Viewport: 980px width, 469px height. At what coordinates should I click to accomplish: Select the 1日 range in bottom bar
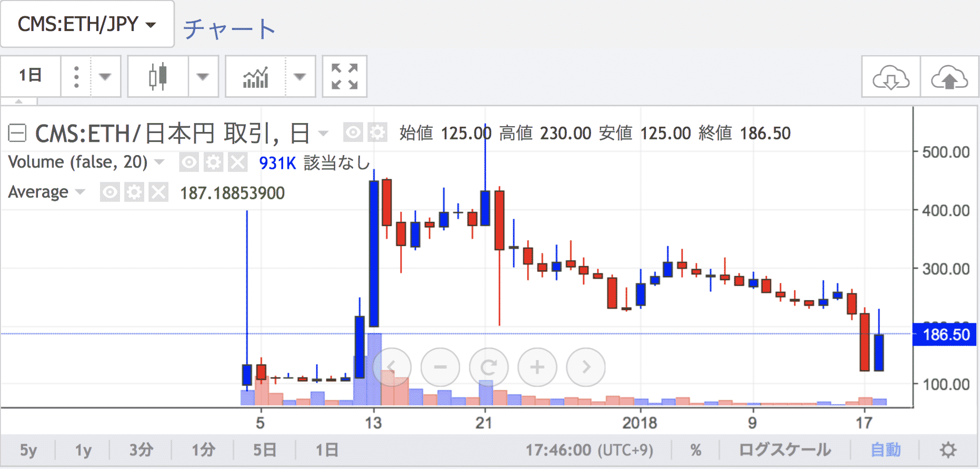(x=327, y=451)
